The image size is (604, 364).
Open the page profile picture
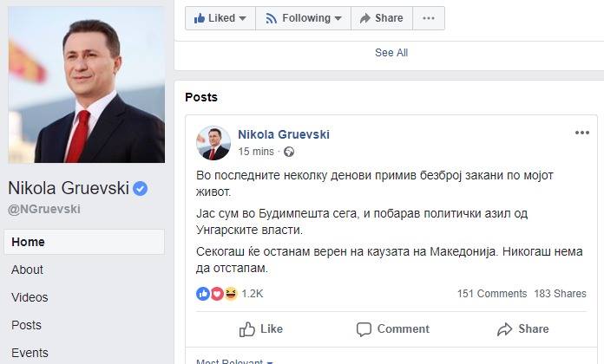tap(87, 85)
